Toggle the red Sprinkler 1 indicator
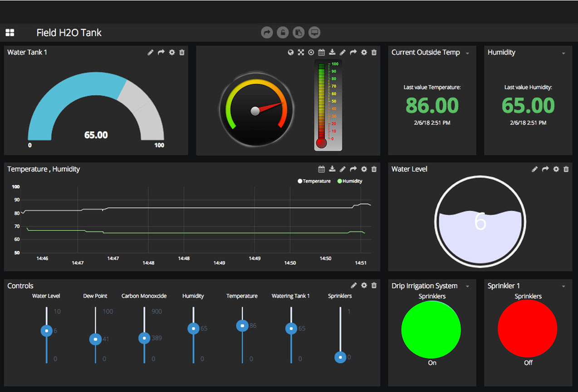Viewport: 578px width, 392px height. pos(527,329)
